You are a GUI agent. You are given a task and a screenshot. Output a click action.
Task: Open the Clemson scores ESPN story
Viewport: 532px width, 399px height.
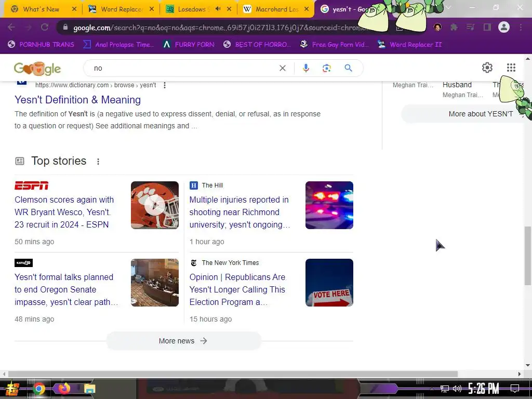pyautogui.click(x=64, y=212)
